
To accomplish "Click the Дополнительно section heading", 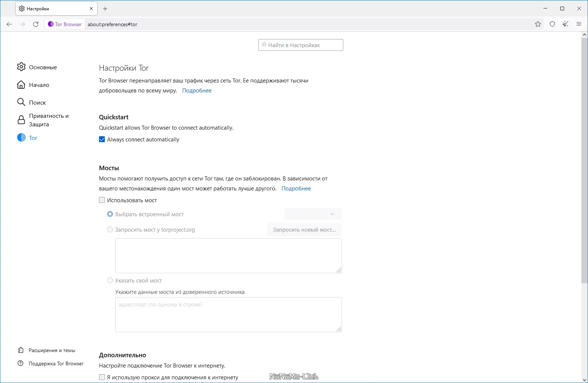I will pyautogui.click(x=123, y=355).
